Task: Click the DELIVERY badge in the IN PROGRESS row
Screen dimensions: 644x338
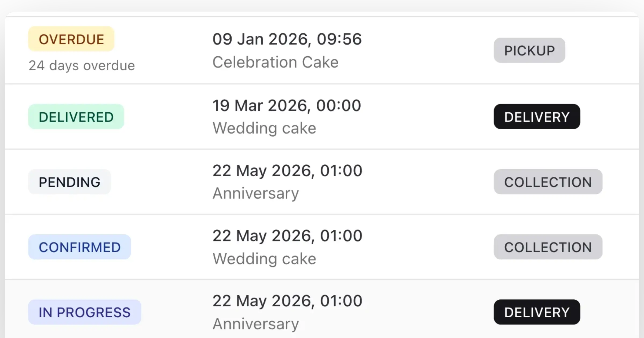Action: [537, 312]
